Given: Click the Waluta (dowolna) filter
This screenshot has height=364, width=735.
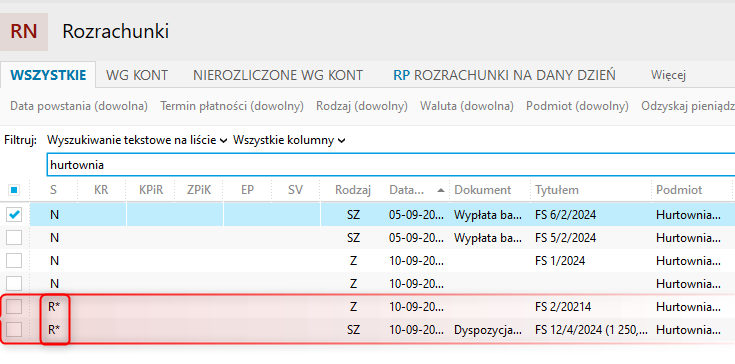Looking at the screenshot, I should (x=467, y=106).
